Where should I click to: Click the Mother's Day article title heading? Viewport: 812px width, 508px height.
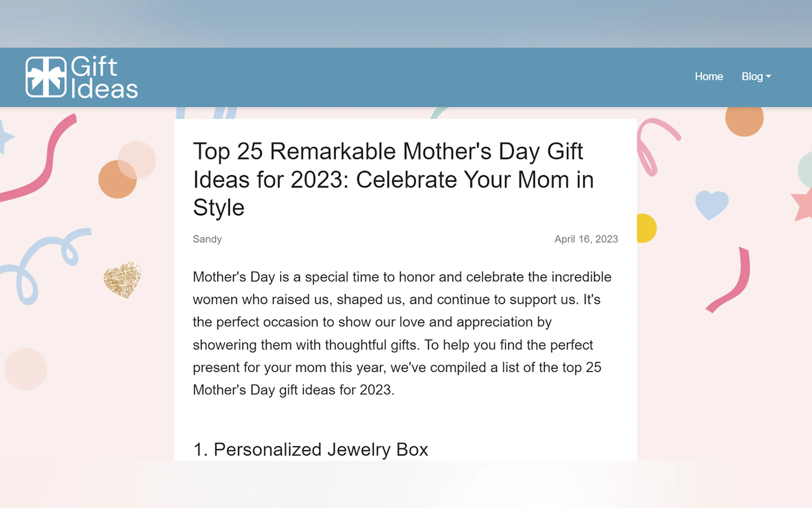pos(393,179)
